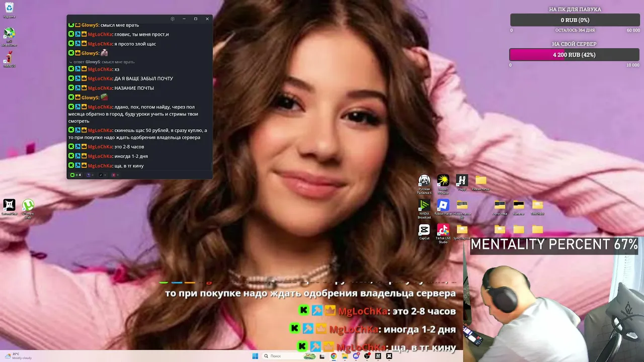Screen dimensions: 644x362
Task: Click the 'MENTALITY PERCENT 67%' overlay text
Action: click(554, 245)
